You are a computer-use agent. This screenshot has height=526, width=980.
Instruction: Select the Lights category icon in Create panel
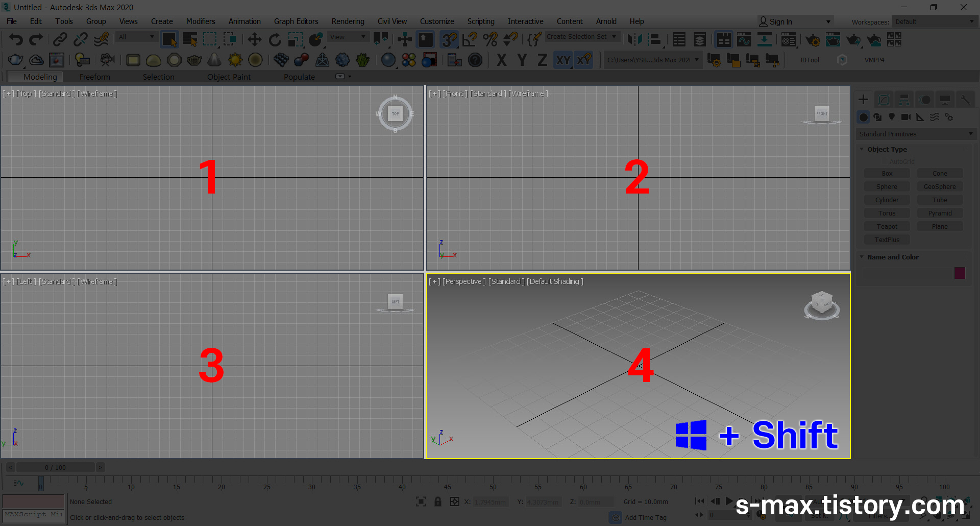[x=892, y=117]
